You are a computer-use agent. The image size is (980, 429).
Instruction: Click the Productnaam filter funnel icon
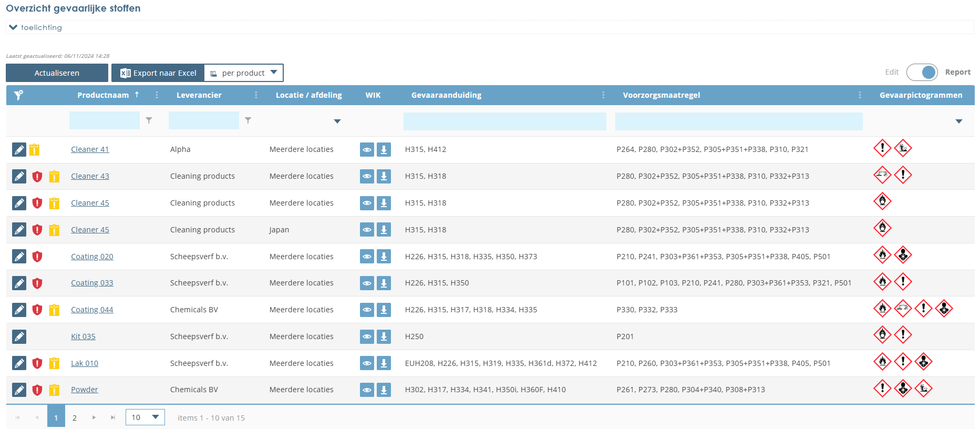click(149, 121)
